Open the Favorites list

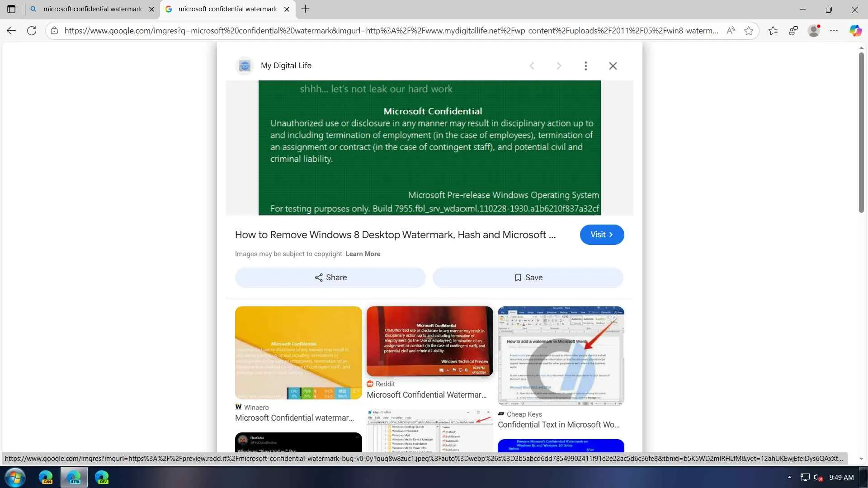[773, 31]
